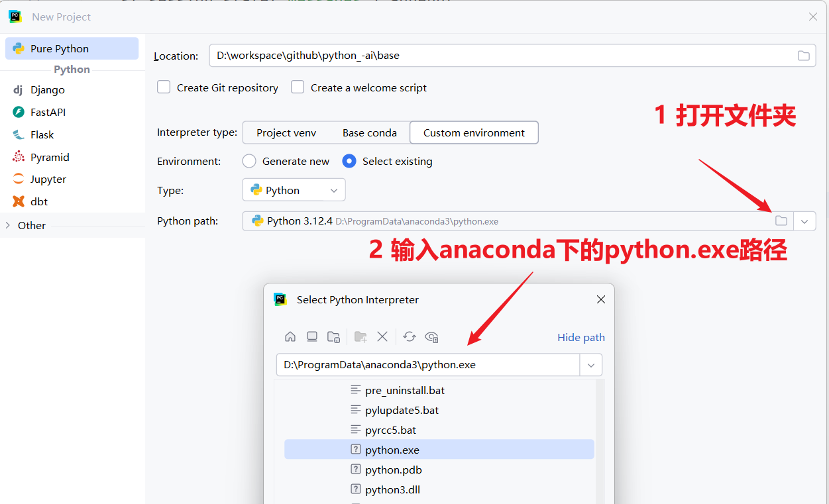829x504 pixels.
Task: Click the interpreter path text field
Action: 428,364
